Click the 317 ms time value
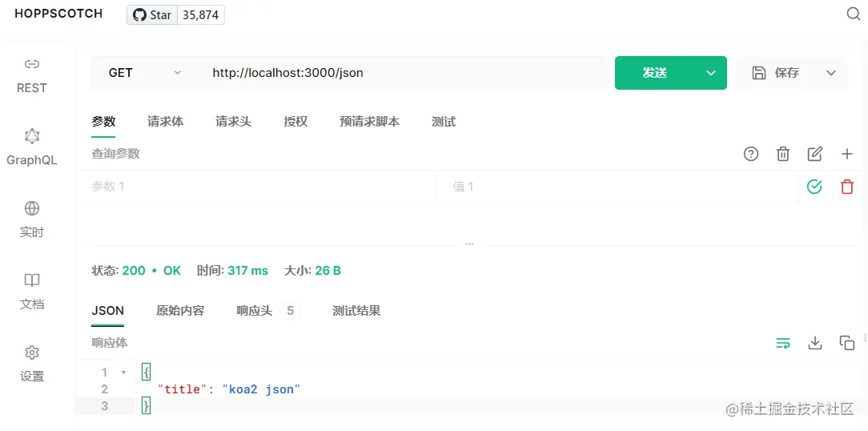The height and width of the screenshot is (431, 868). 247,271
